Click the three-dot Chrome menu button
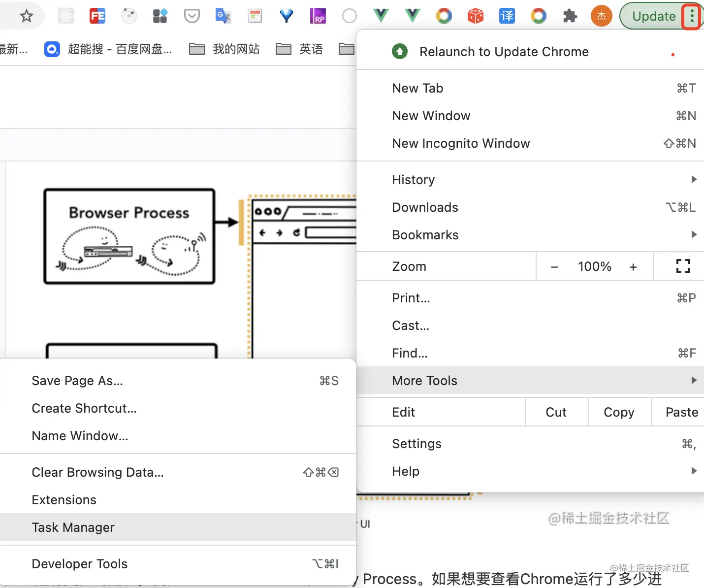 [692, 17]
